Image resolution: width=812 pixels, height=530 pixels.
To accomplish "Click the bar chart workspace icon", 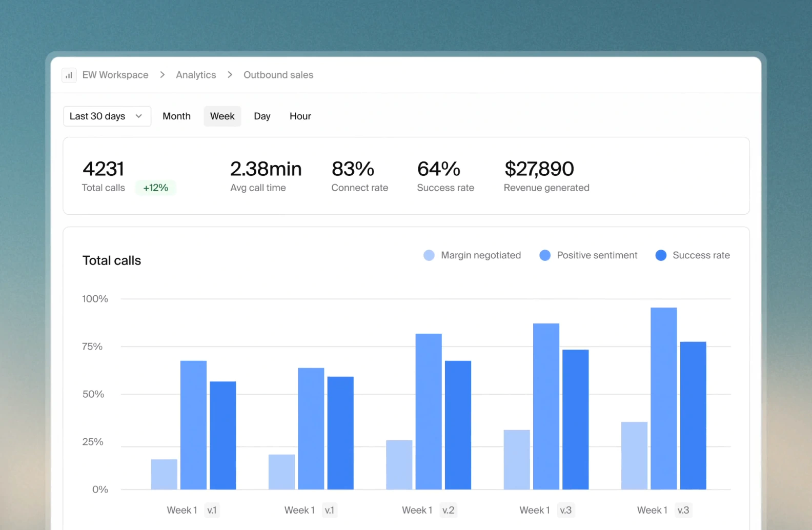I will coord(69,75).
